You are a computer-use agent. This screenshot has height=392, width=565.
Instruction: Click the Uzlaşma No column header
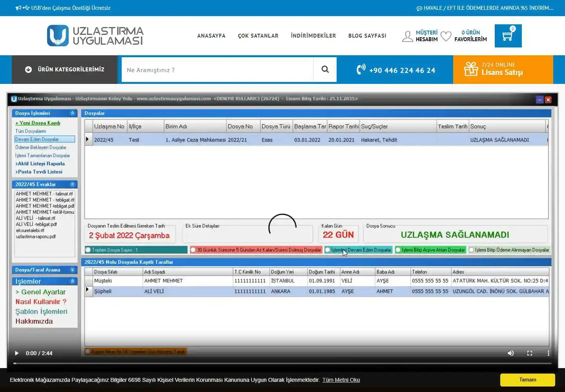tap(110, 126)
